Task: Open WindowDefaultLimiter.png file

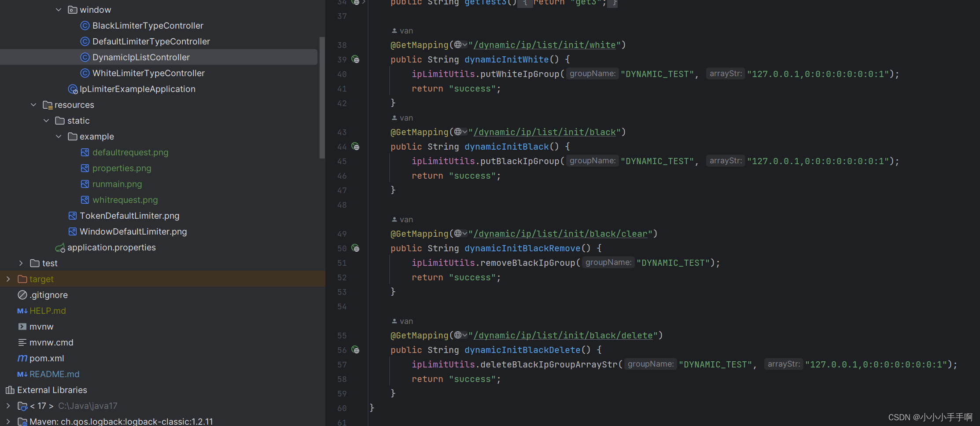Action: [133, 231]
